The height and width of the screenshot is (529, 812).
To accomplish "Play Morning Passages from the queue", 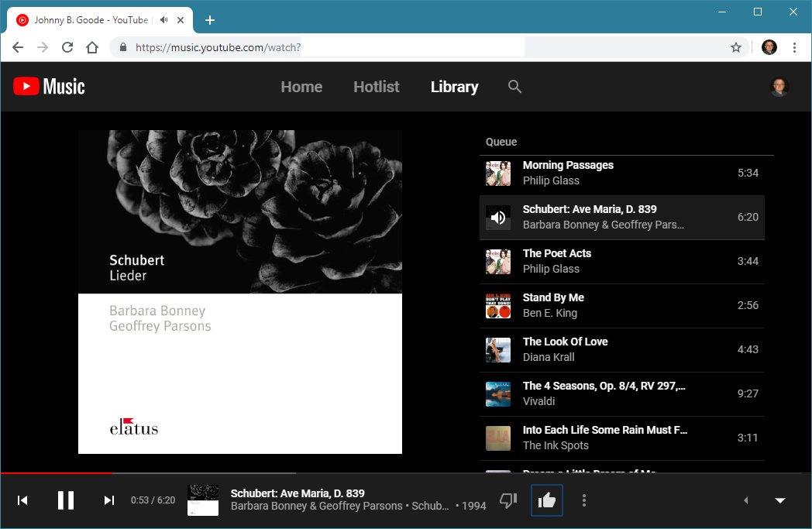I will [x=622, y=173].
